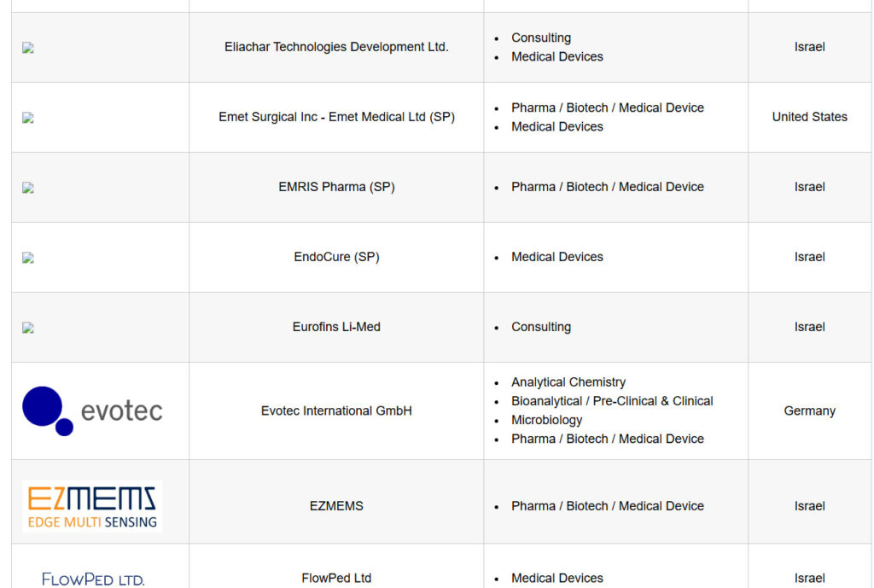Click broken logo icon for EMRIS Pharma

point(28,188)
